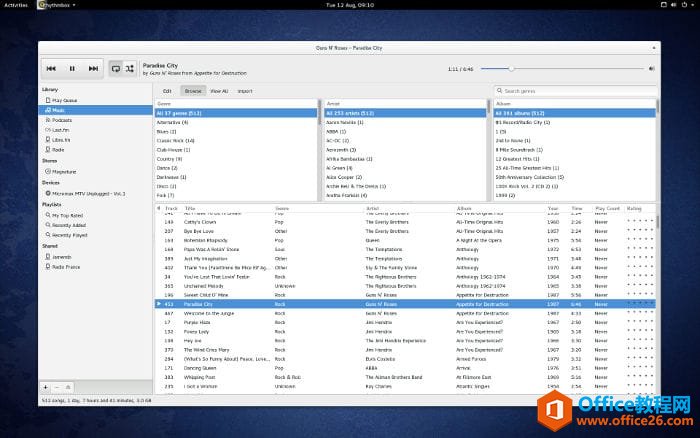Viewport: 700px width, 438px height.
Task: Click the Import button
Action: click(244, 91)
